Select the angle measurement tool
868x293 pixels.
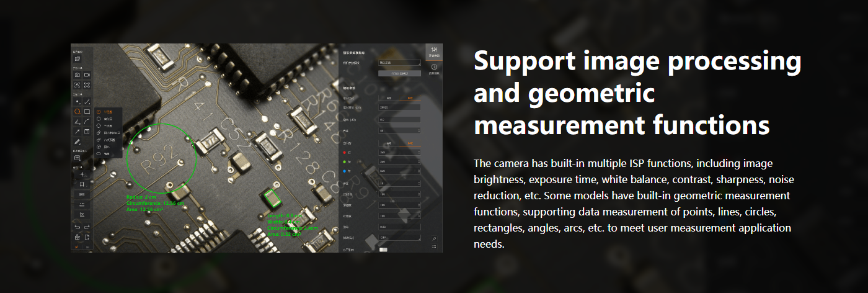77,122
